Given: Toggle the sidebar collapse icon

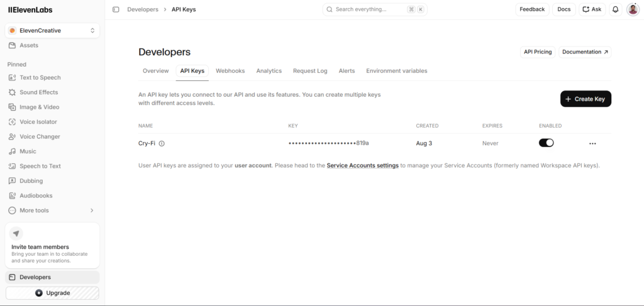Looking at the screenshot, I should (116, 9).
